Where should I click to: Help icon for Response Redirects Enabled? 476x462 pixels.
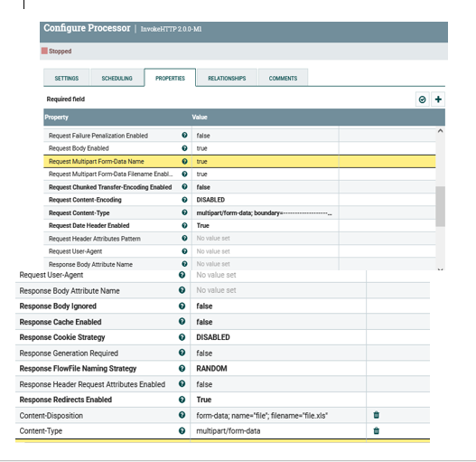(182, 400)
